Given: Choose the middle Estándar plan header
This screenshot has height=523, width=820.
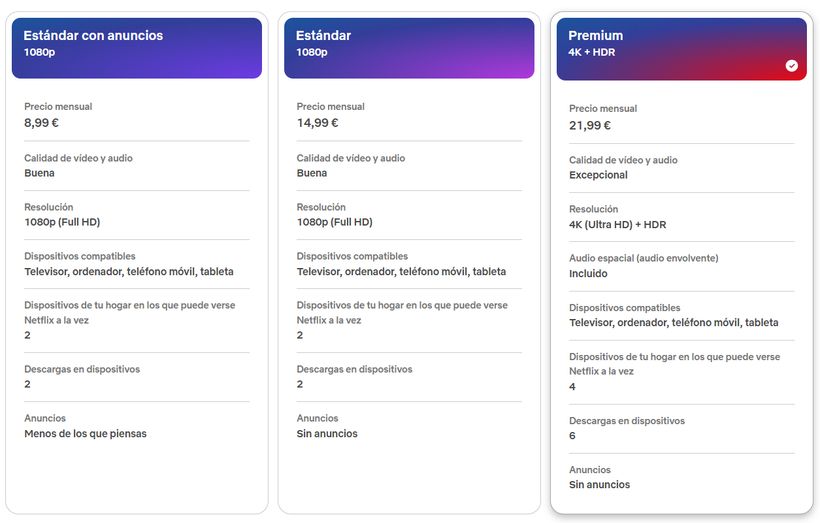Looking at the screenshot, I should tap(409, 48).
